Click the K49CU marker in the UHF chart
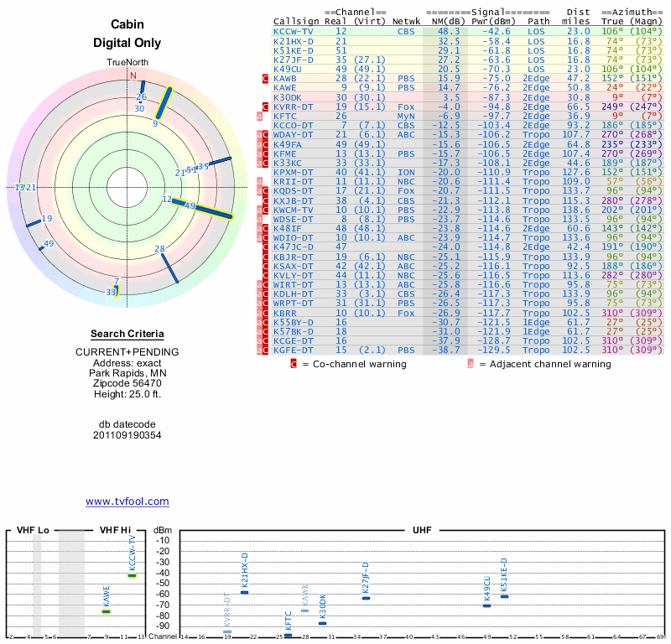The width and height of the screenshot is (671, 644). tap(486, 605)
